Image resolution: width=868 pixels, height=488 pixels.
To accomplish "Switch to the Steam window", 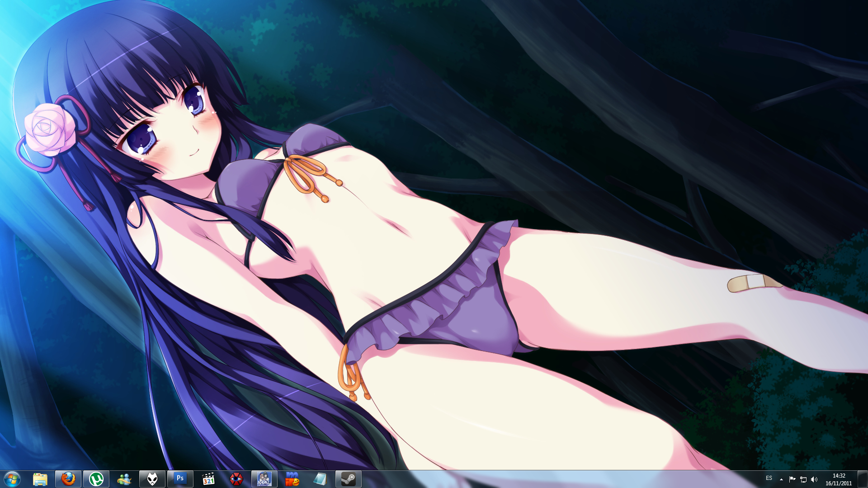I will (349, 479).
